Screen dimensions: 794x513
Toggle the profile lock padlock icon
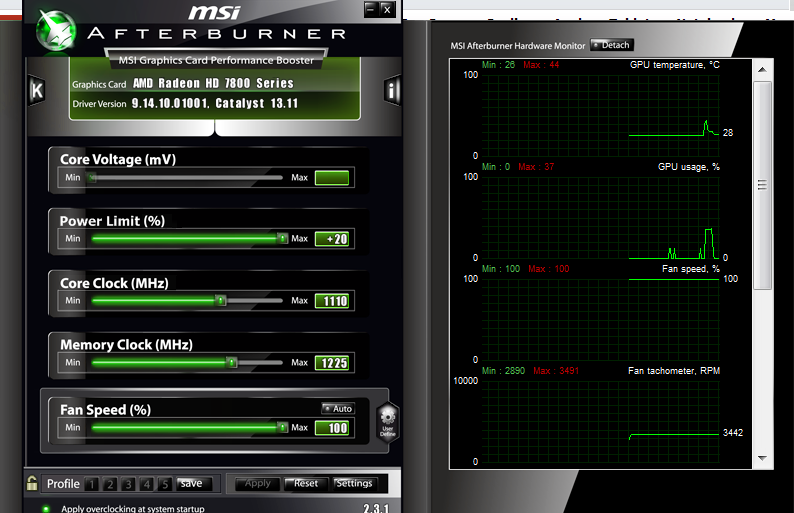[32, 483]
